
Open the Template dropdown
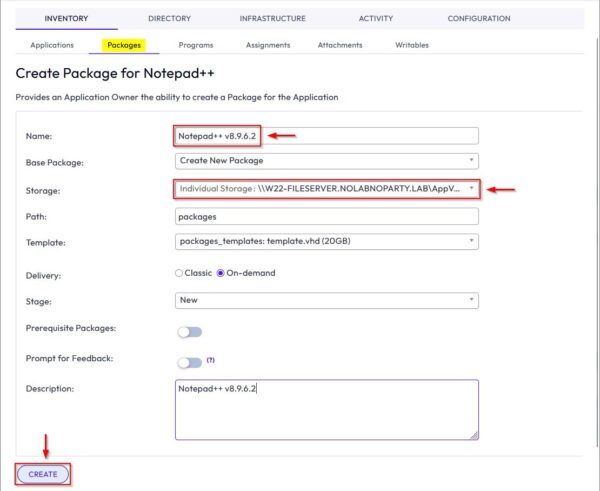pos(326,241)
